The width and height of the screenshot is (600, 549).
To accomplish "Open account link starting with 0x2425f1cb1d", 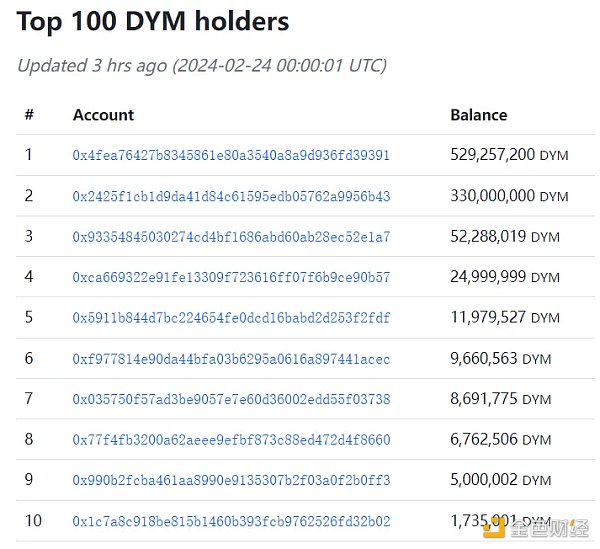I will pyautogui.click(x=231, y=196).
